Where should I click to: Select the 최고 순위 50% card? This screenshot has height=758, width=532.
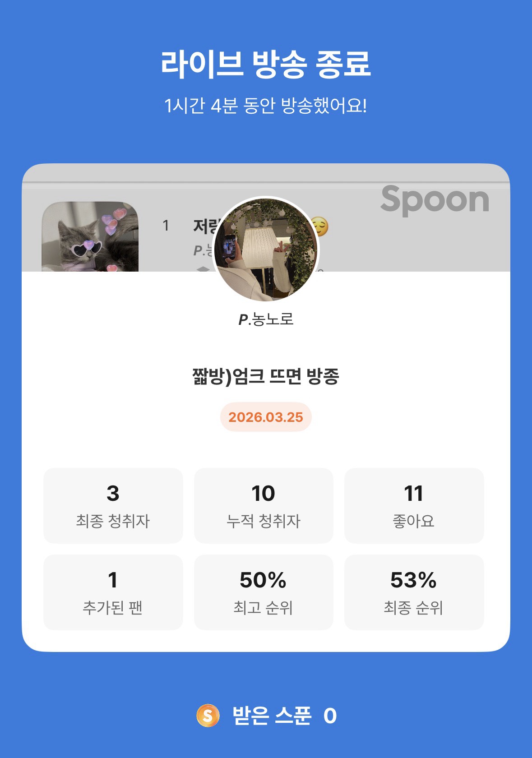coord(264,592)
